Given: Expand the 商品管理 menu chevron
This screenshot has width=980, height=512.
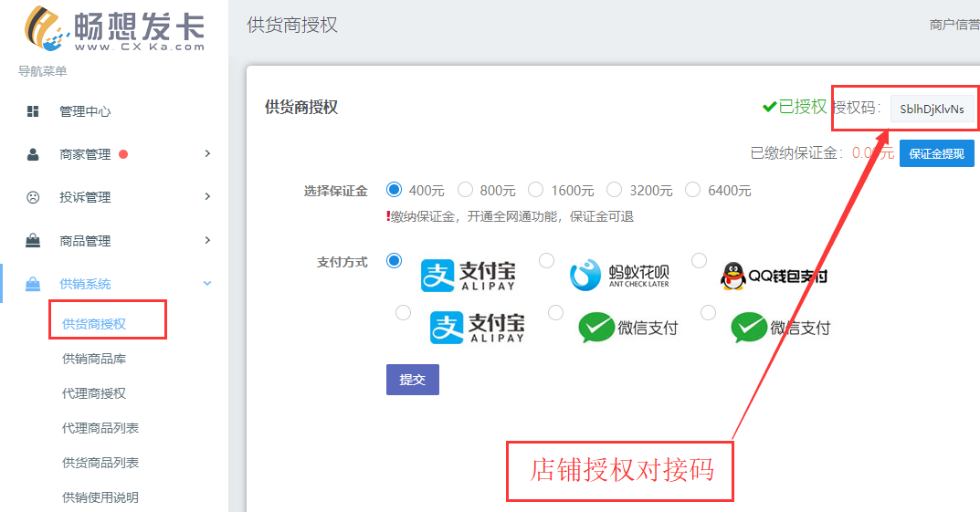Looking at the screenshot, I should click(207, 240).
